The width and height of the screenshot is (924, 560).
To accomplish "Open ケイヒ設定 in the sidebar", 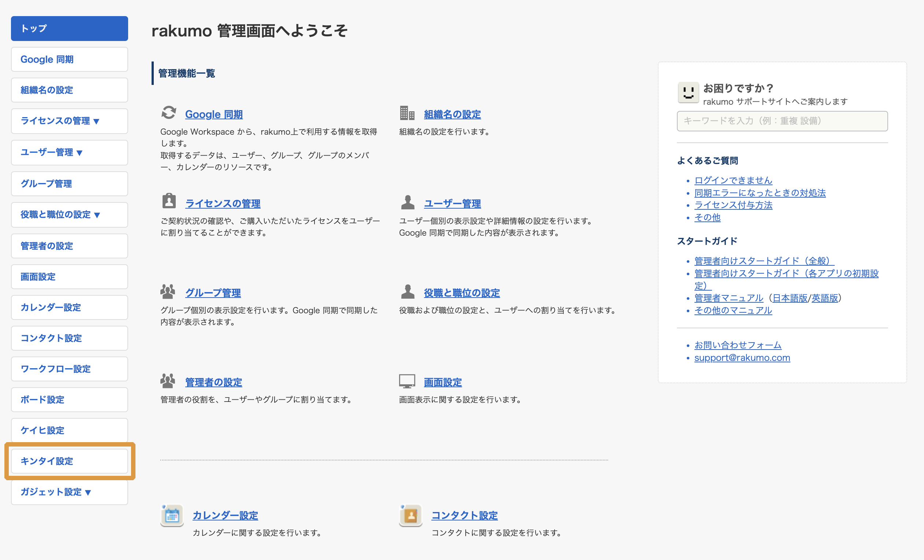I will click(x=70, y=430).
